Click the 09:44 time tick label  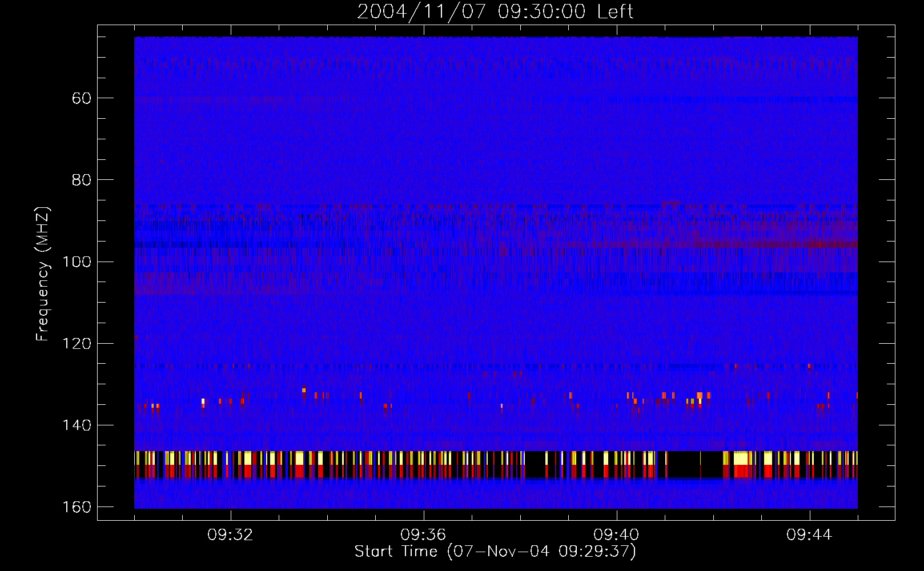pos(809,535)
